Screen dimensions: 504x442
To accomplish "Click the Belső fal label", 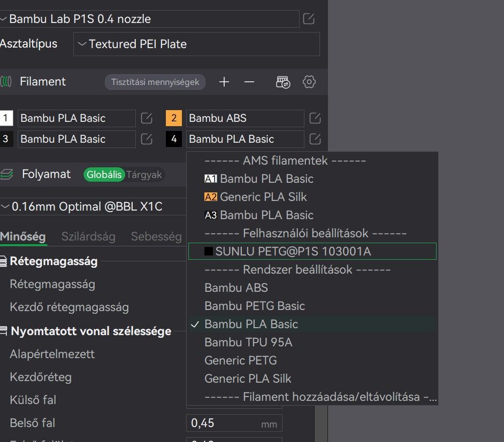I will point(32,423).
